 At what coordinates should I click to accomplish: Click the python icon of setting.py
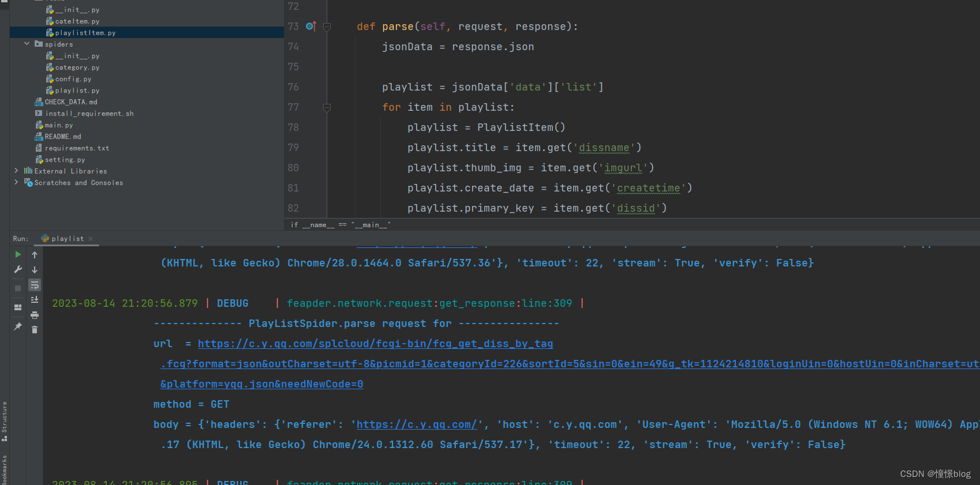tap(39, 160)
